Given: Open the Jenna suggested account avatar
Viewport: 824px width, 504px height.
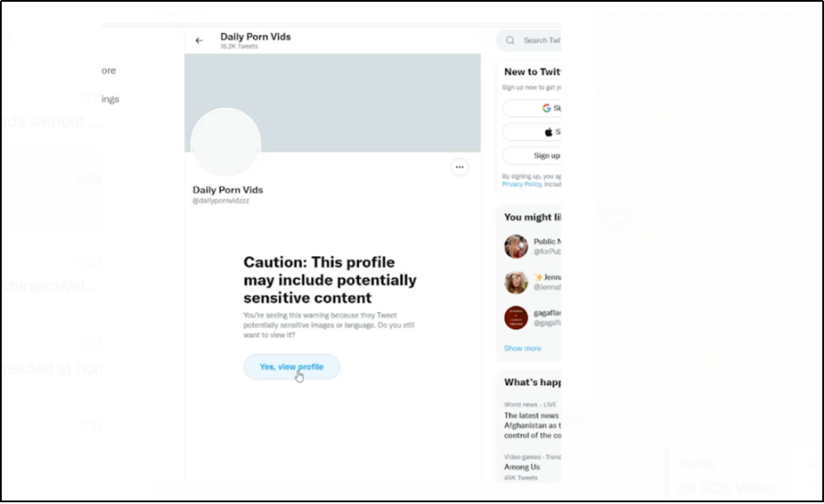Looking at the screenshot, I should coord(516,282).
